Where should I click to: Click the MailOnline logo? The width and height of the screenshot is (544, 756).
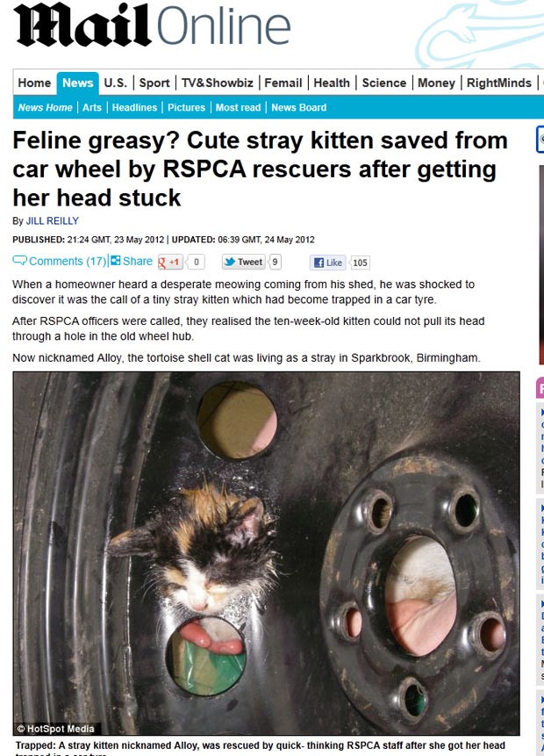153,25
